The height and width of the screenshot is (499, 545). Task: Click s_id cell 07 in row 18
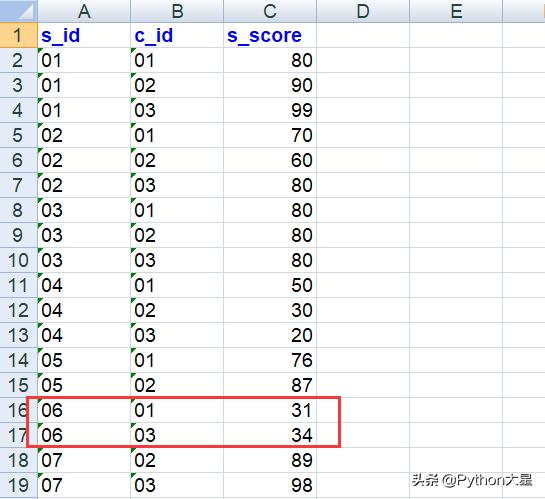tap(84, 460)
